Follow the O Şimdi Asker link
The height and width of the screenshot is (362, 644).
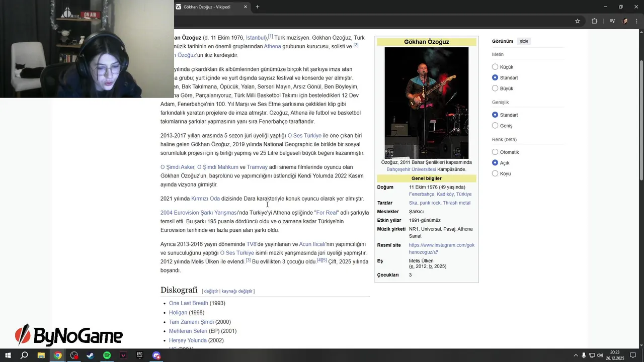pos(178,167)
